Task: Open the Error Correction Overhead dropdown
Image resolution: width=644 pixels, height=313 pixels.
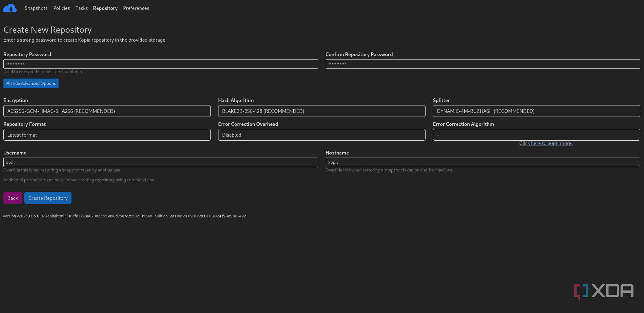Action: [x=322, y=135]
